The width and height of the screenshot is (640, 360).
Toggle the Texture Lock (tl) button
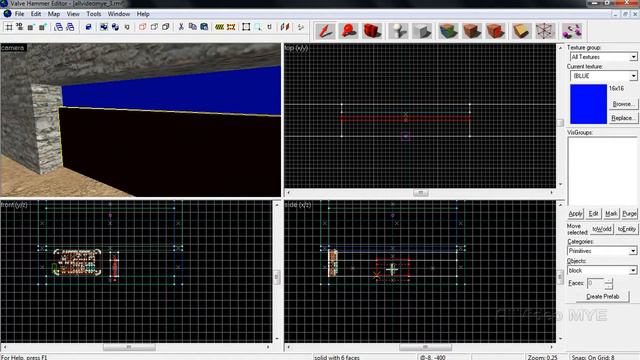[269, 27]
